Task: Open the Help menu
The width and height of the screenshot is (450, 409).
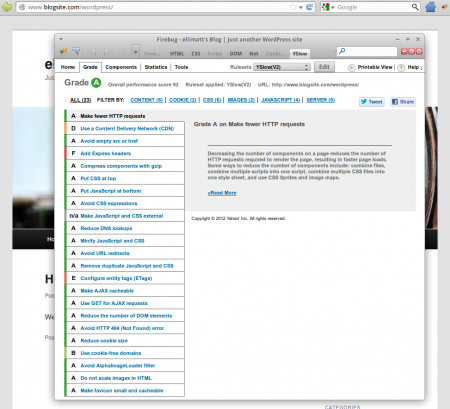Action: tap(415, 67)
